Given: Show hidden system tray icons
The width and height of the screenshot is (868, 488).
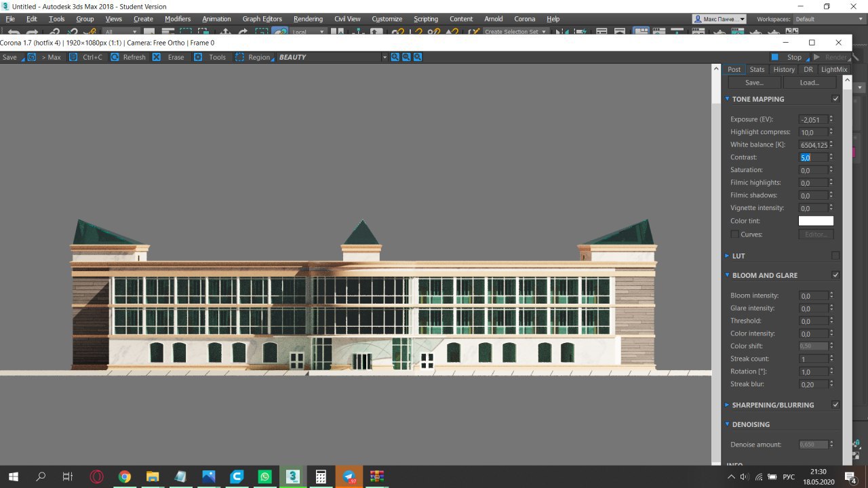Looking at the screenshot, I should (x=730, y=476).
